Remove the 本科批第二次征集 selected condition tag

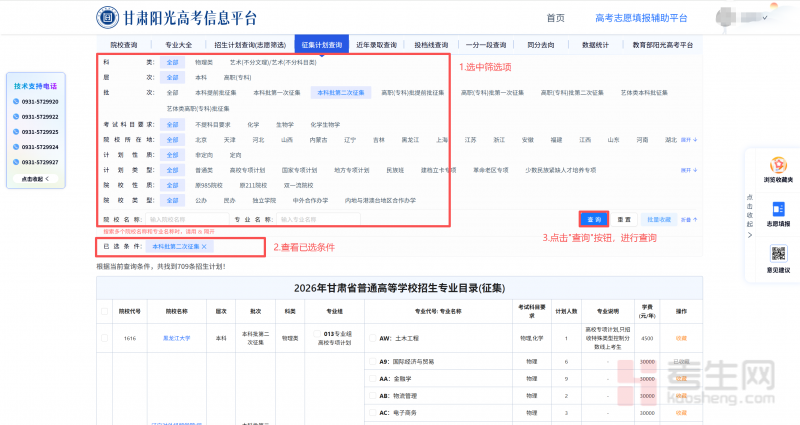tap(204, 246)
